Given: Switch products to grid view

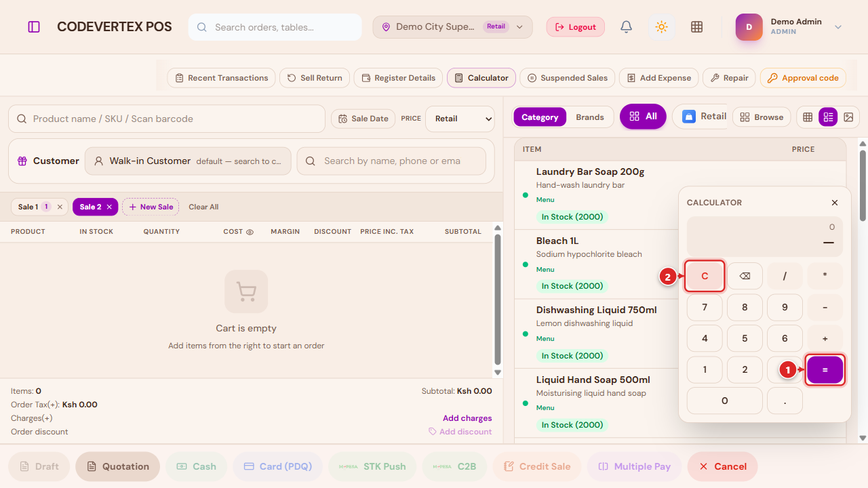Looking at the screenshot, I should 808,117.
